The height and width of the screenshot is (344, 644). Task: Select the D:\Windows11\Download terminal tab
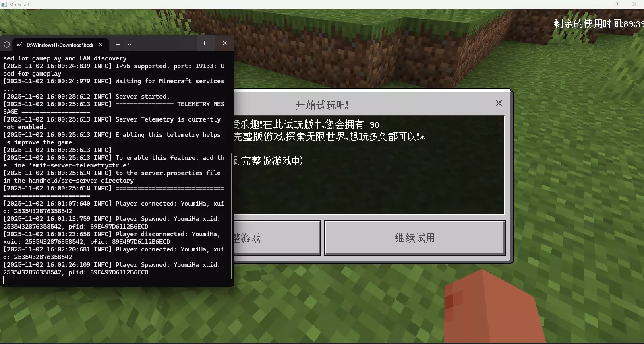tap(60, 45)
